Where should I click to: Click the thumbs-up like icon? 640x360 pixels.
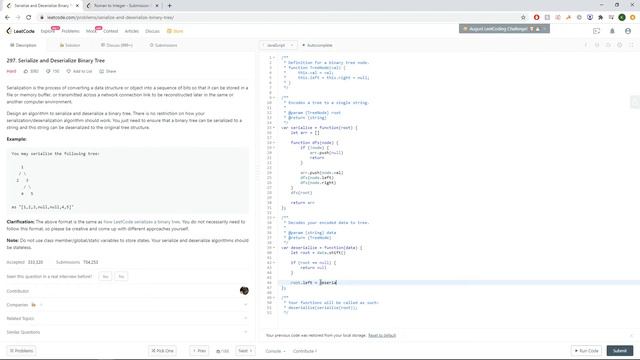pos(26,71)
